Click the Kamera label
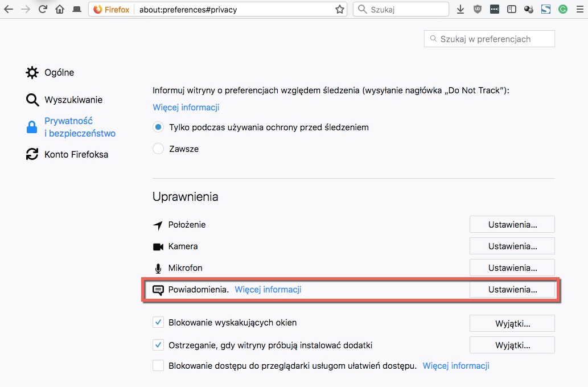 pos(183,246)
